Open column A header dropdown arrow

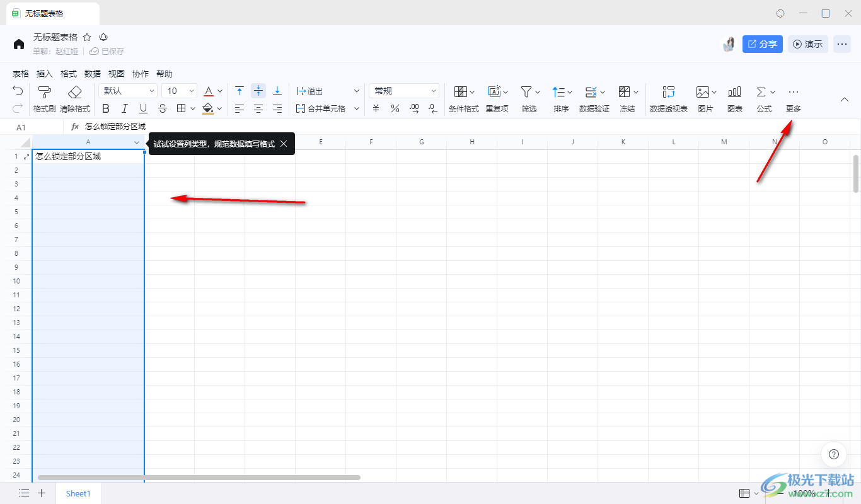pyautogui.click(x=137, y=142)
